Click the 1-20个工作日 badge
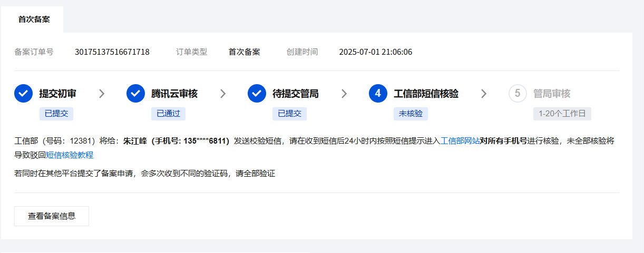Image resolution: width=644 pixels, height=253 pixels. tap(562, 114)
